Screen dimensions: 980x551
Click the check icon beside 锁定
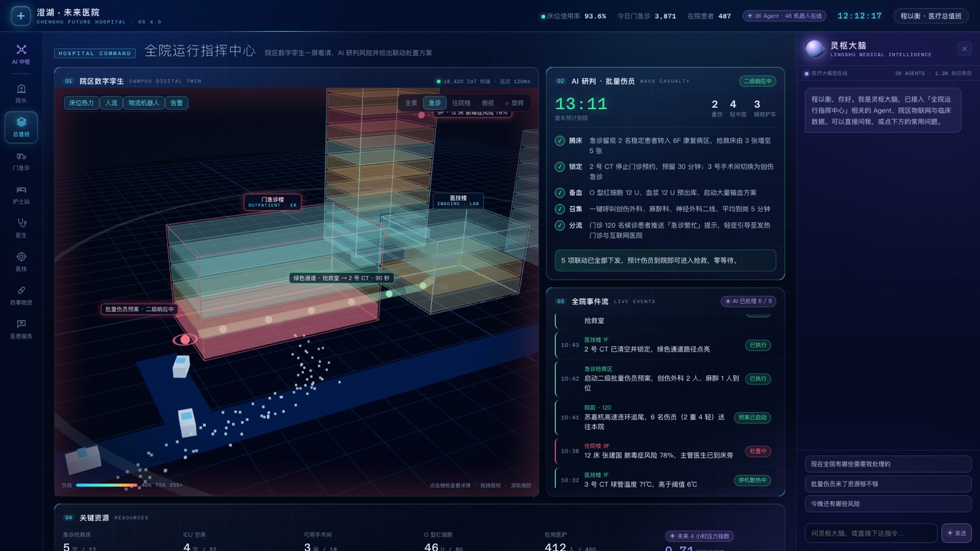tap(560, 167)
